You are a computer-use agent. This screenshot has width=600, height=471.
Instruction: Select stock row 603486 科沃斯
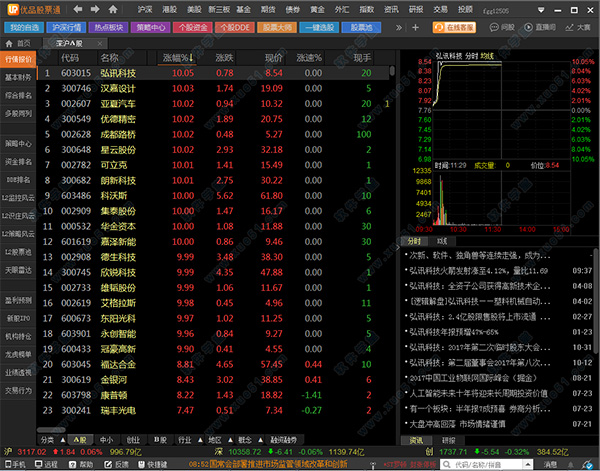(214, 196)
